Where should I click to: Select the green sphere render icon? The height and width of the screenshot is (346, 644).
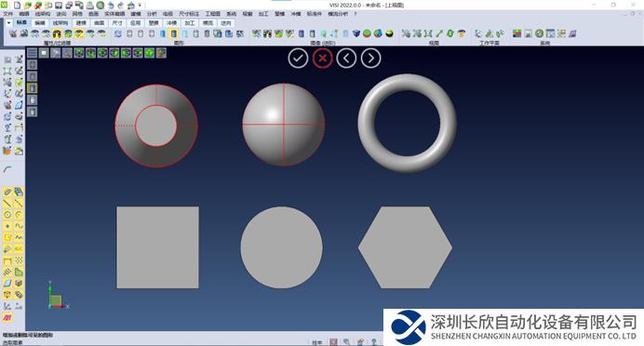pos(367,33)
